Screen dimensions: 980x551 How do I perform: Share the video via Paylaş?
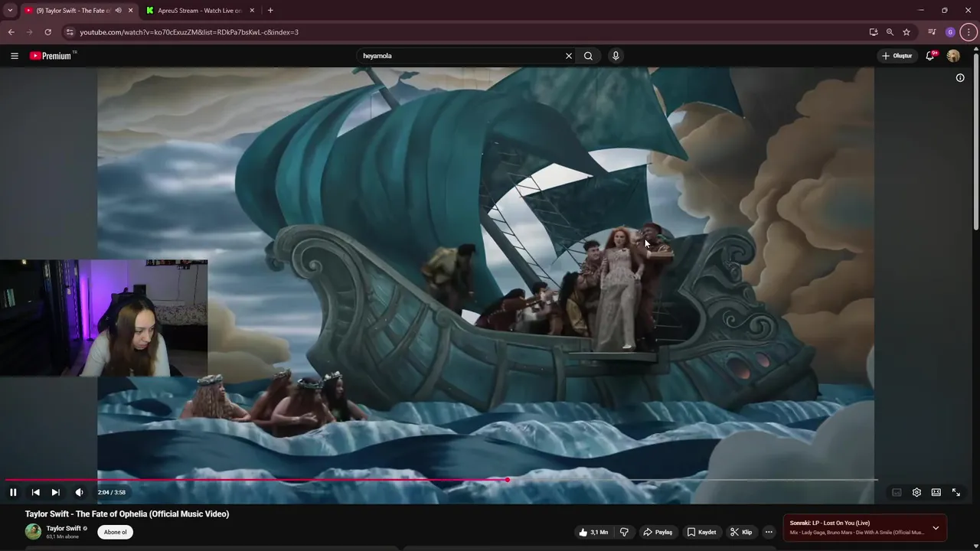(658, 532)
